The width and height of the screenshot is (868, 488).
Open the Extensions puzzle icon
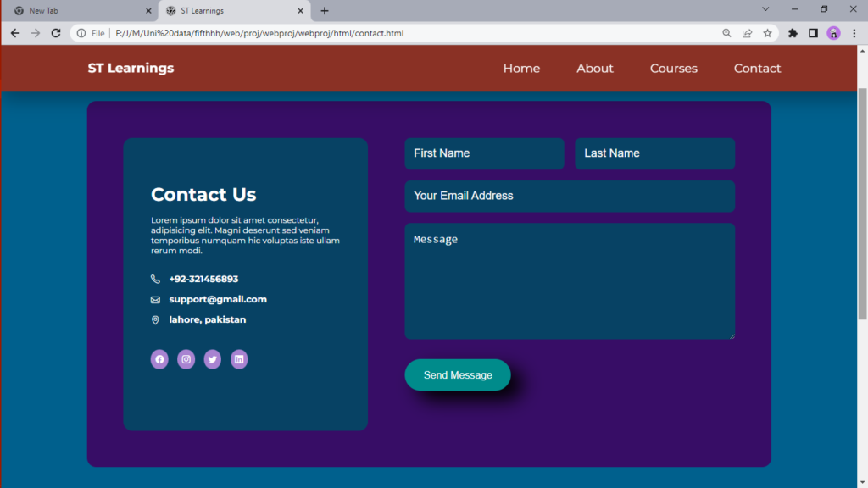point(793,33)
